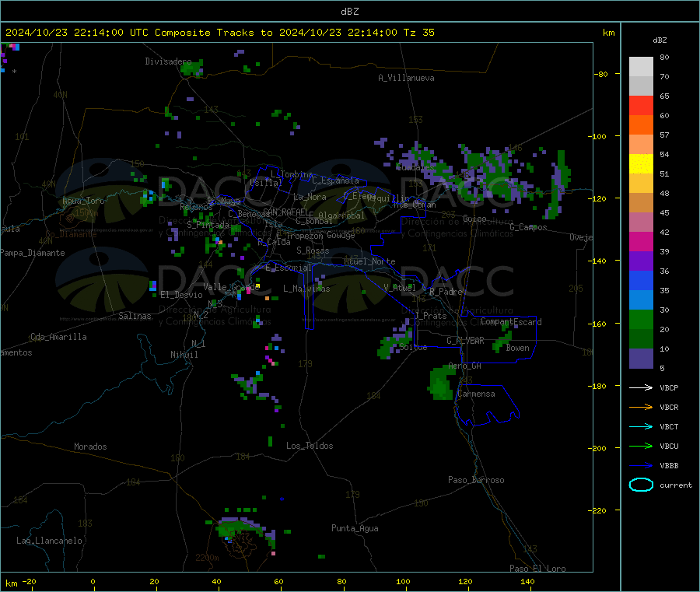
Task: Click the 'Nihuil' map label
Action: [184, 355]
